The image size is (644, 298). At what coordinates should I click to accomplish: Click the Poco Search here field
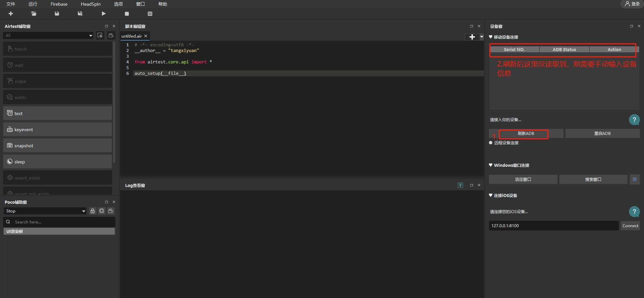pyautogui.click(x=59, y=222)
